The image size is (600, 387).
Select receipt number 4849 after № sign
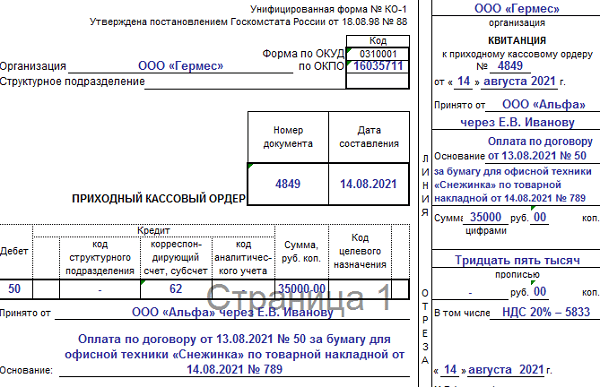(510, 66)
